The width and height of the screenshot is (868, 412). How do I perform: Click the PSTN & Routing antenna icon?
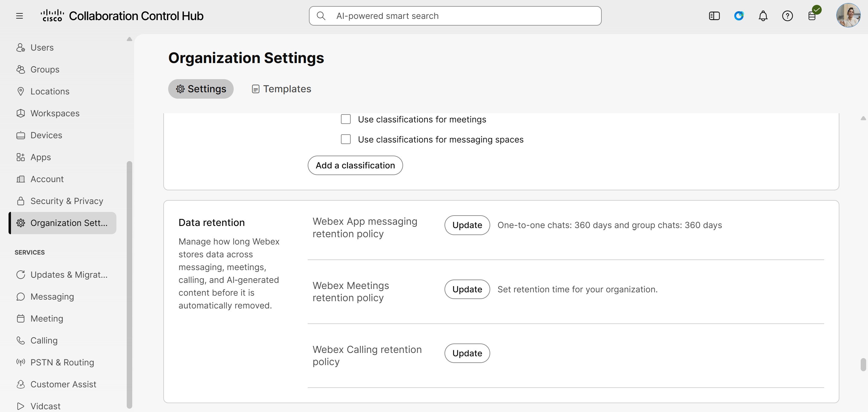pyautogui.click(x=20, y=362)
